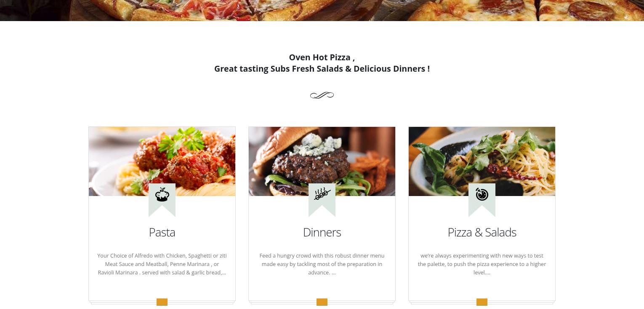The height and width of the screenshot is (309, 644).
Task: Click the decorative swirl divider icon
Action: coord(322,95)
